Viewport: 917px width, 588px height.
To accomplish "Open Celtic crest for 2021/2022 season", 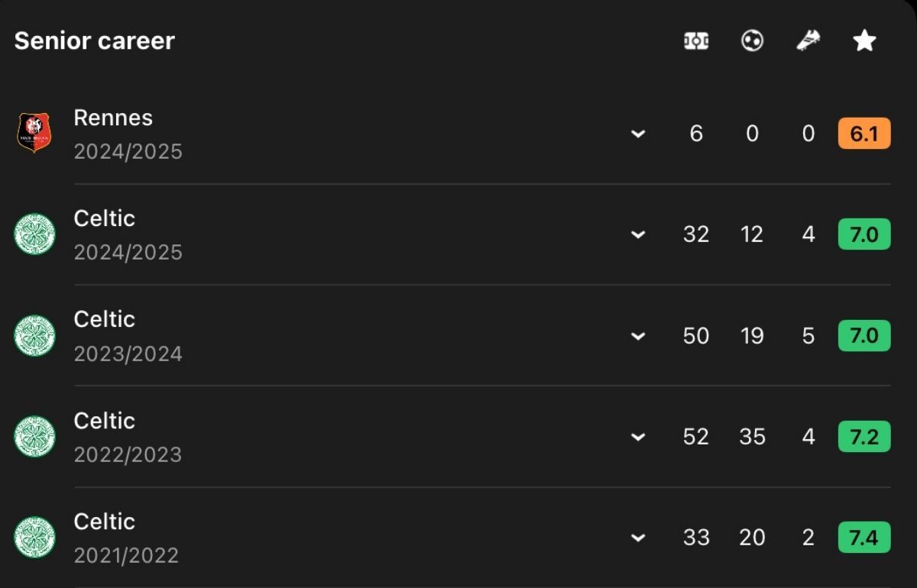I will pyautogui.click(x=34, y=537).
